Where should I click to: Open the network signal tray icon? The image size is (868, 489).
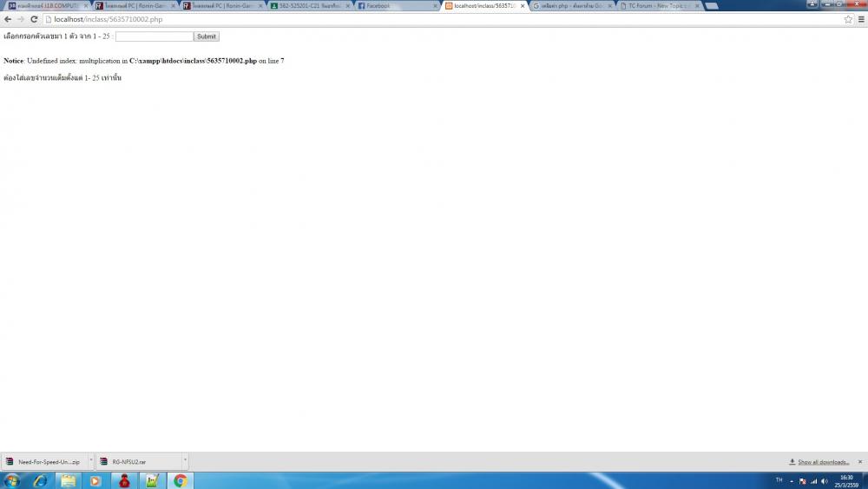(813, 481)
